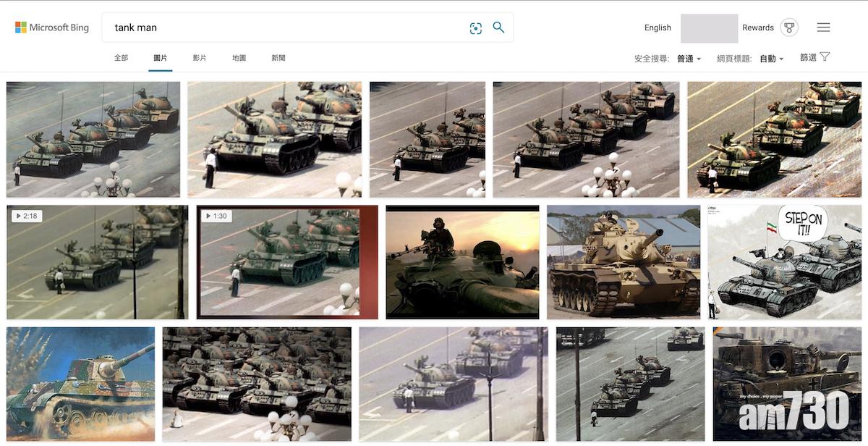Click the tank man search box

click(x=289, y=28)
